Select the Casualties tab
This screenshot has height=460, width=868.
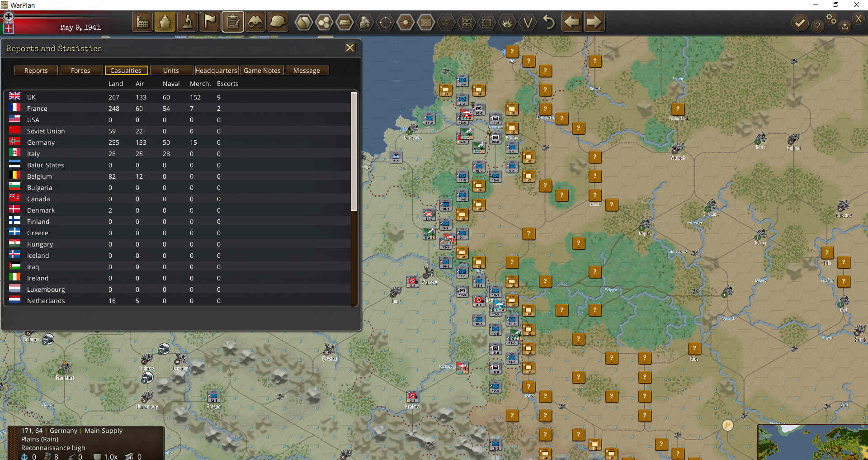tap(126, 71)
